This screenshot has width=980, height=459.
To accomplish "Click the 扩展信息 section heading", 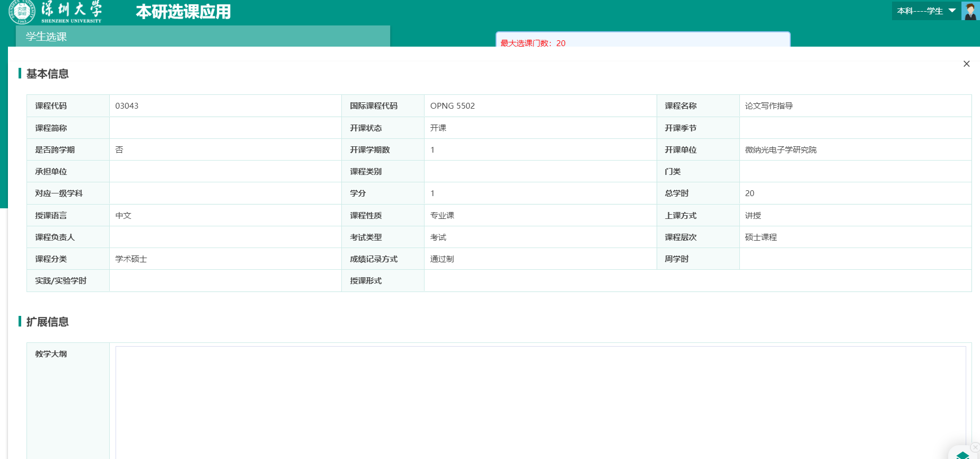I will tap(47, 322).
